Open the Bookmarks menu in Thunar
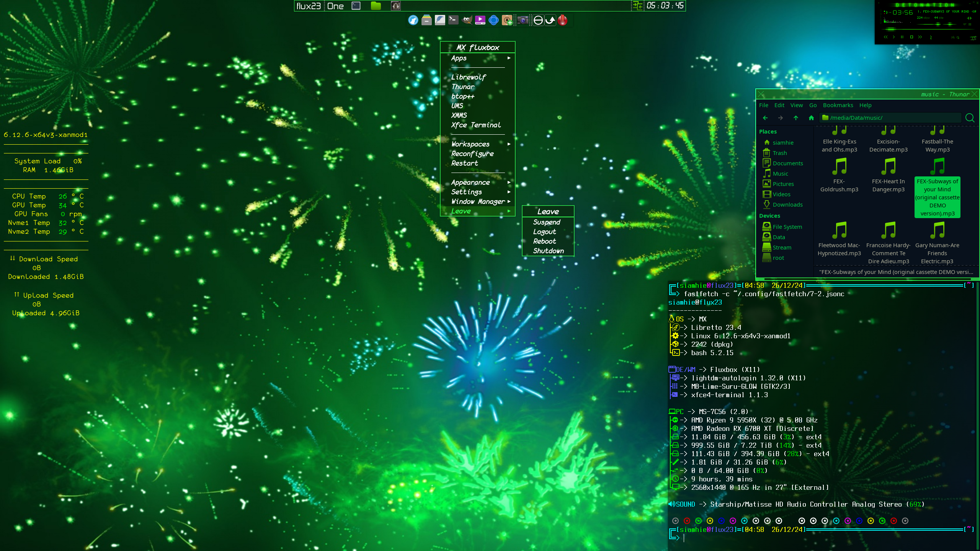980x551 pixels. [838, 105]
